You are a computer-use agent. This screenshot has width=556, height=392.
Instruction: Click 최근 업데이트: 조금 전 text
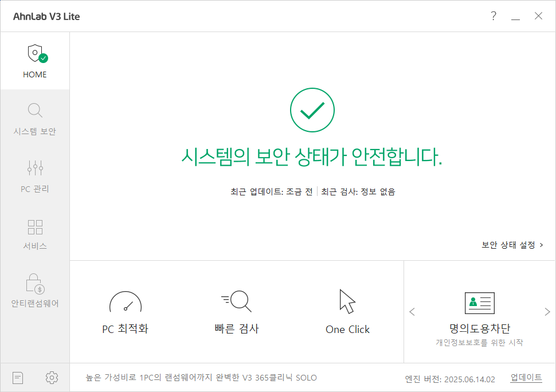[x=272, y=192]
